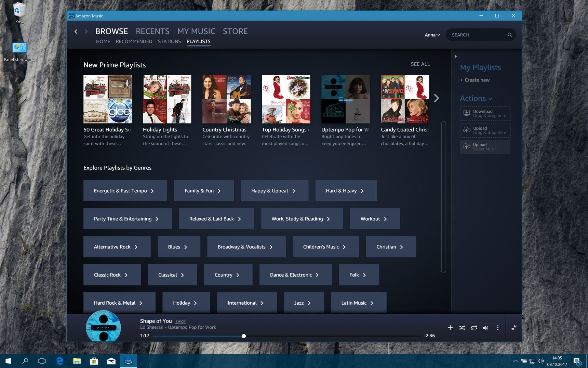Open Alternative Rock genre
The height and width of the screenshot is (368, 588).
(117, 247)
